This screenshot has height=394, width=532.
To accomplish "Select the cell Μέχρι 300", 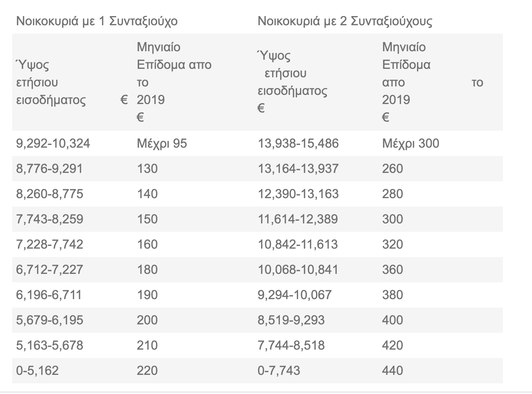I will click(x=410, y=143).
